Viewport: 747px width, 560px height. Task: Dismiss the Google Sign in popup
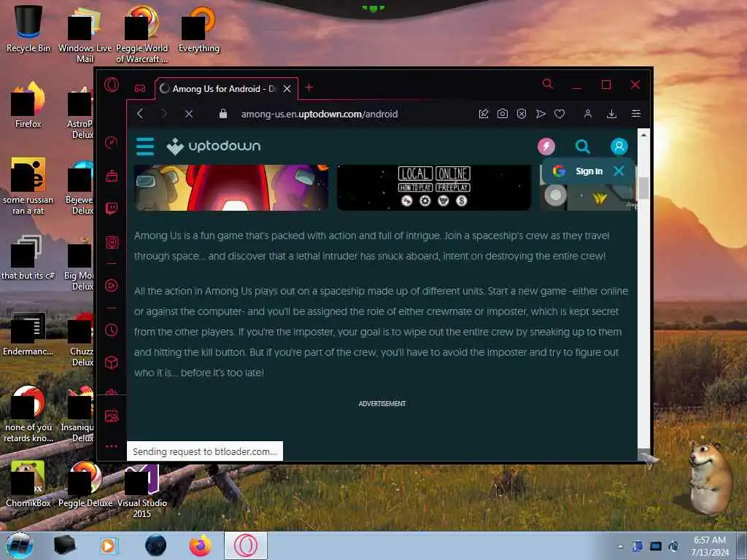pyautogui.click(x=619, y=171)
